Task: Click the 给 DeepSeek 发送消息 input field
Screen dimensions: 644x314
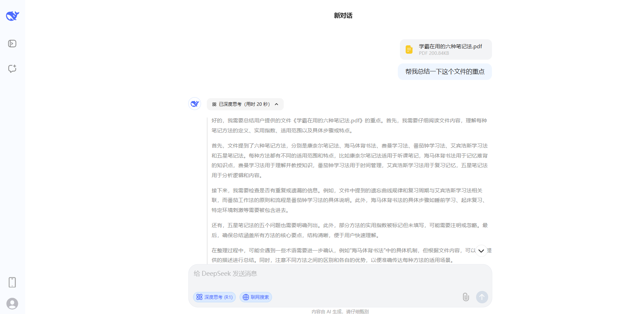Action: 310,273
